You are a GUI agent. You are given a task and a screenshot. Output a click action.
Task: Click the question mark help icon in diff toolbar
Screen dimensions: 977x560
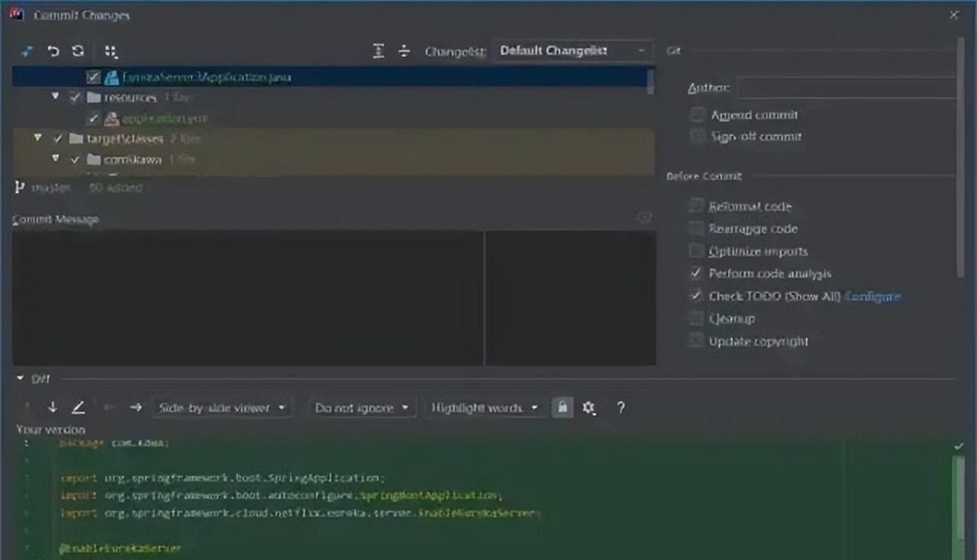(x=621, y=407)
